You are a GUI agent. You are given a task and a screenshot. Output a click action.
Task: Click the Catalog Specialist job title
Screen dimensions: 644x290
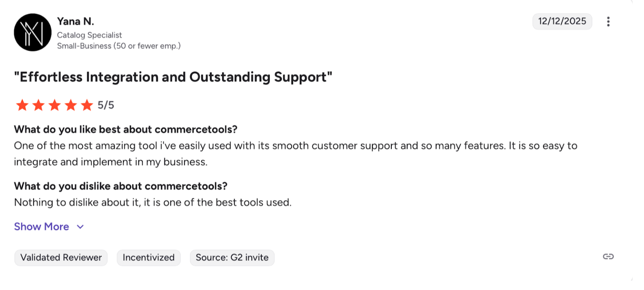tap(90, 35)
